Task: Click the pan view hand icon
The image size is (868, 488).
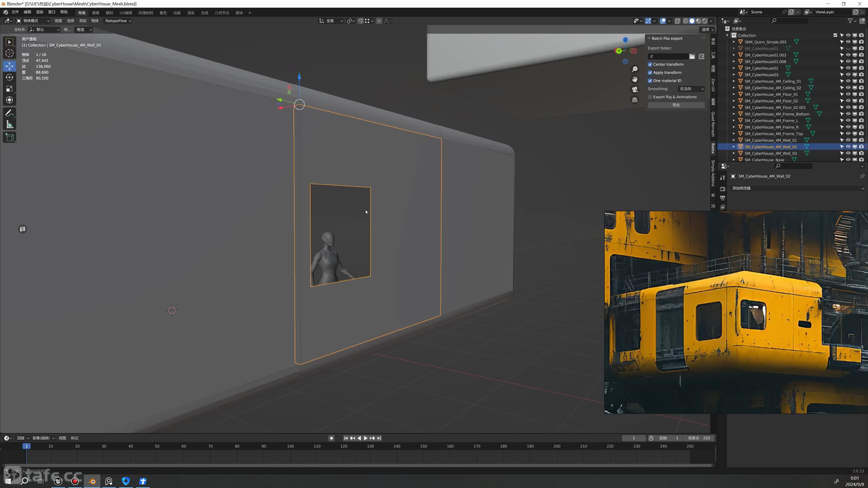Action: tap(635, 79)
